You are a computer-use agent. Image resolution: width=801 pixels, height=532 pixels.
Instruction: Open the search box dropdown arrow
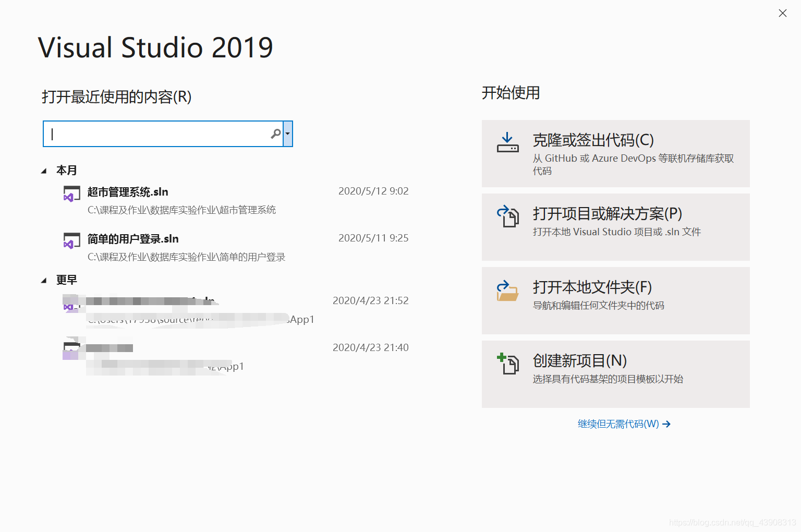coord(287,134)
